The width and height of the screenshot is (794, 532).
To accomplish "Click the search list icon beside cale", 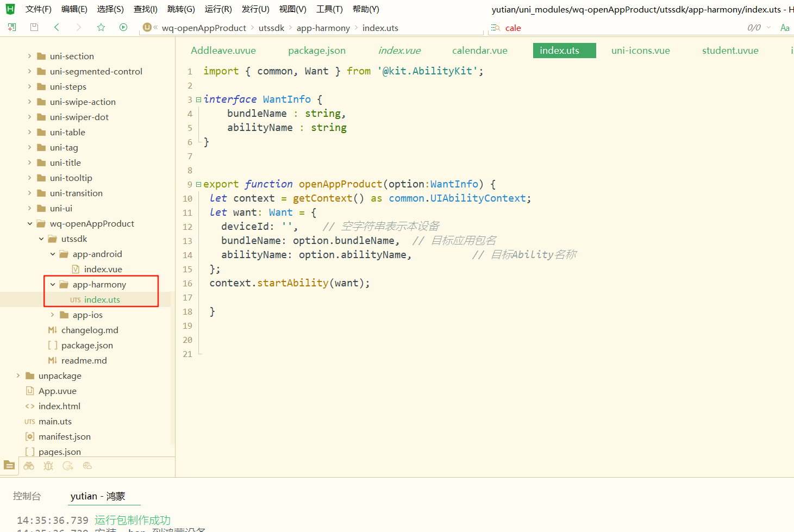I will pos(496,28).
